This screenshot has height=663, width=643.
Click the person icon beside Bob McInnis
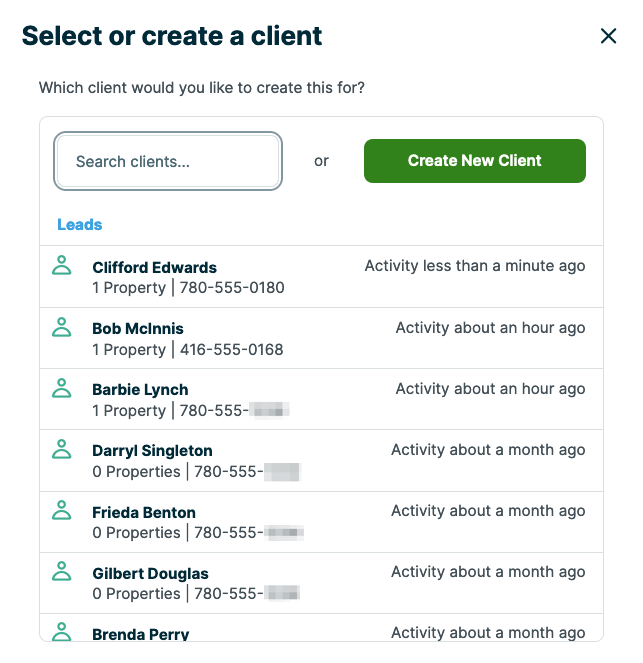62,326
